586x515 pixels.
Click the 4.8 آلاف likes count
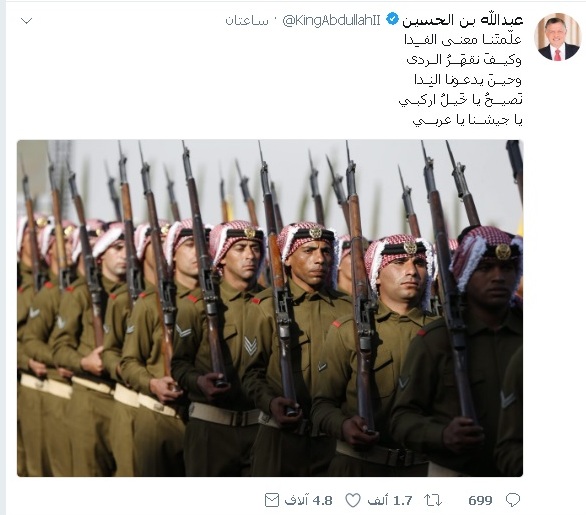click(x=308, y=500)
